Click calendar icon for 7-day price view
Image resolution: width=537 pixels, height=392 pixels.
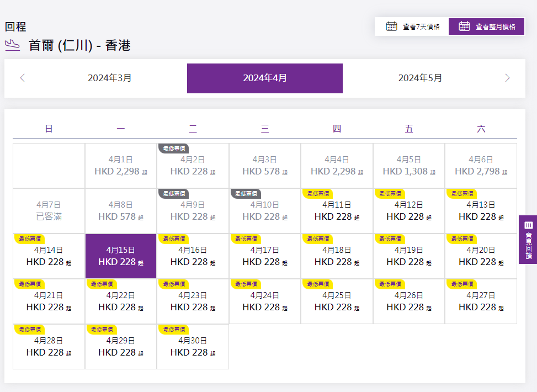[x=391, y=26]
